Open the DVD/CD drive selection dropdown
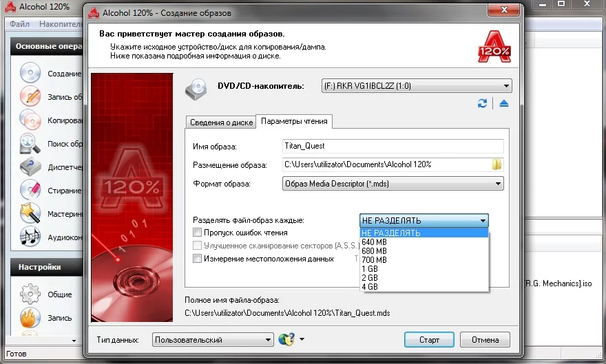The width and height of the screenshot is (606, 364). (x=417, y=86)
